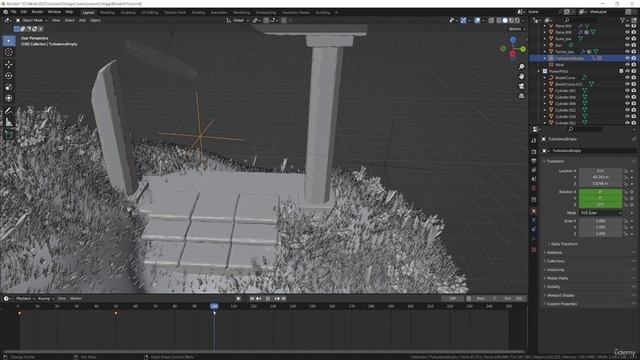Hide Sun object with its eye icon
Image resolution: width=640 pixels, height=360 pixels.
click(627, 45)
